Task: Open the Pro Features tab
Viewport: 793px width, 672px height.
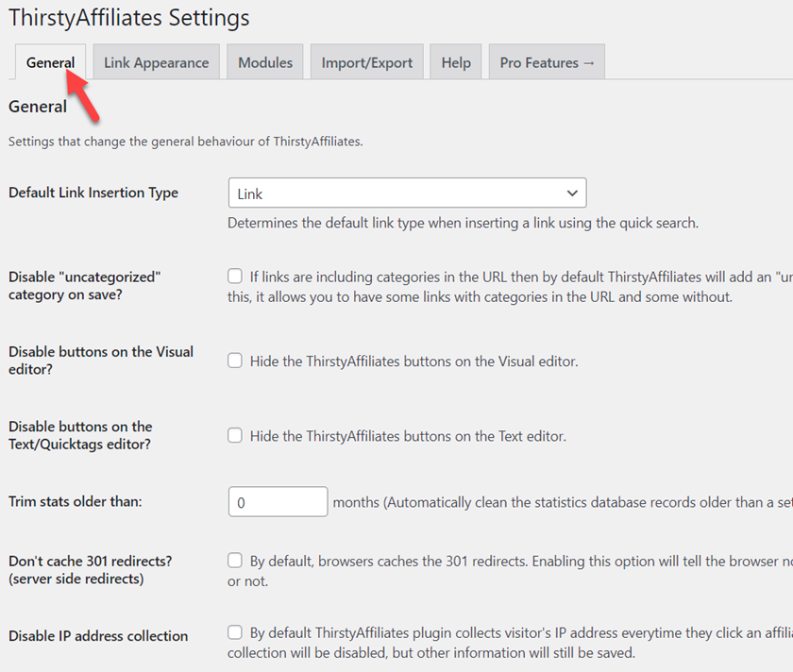Action: pyautogui.click(x=547, y=62)
